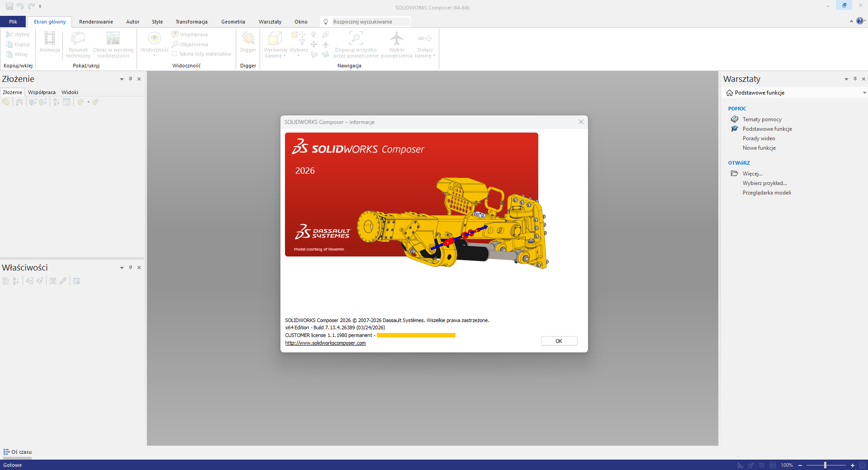This screenshot has height=470, width=868.
Task: Click Wybierz przykład... link
Action: pyautogui.click(x=764, y=183)
